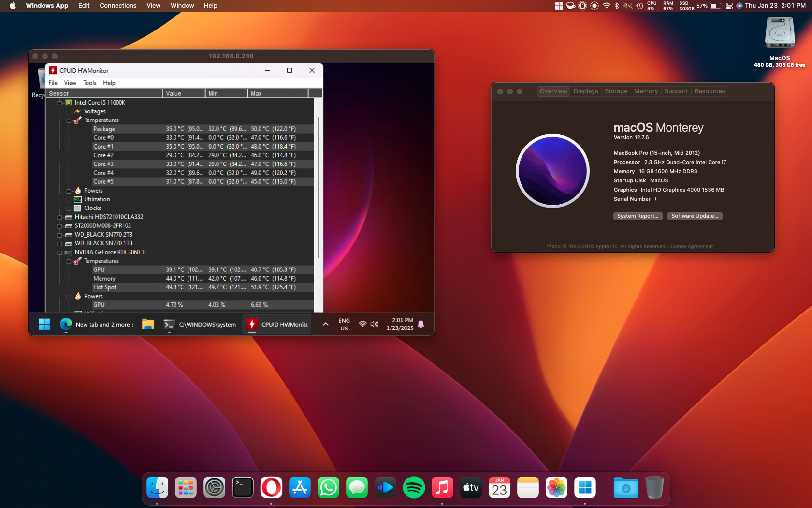Screen dimensions: 812x508
Task: Open Calendar showing 23 in Dock
Action: tap(499, 488)
